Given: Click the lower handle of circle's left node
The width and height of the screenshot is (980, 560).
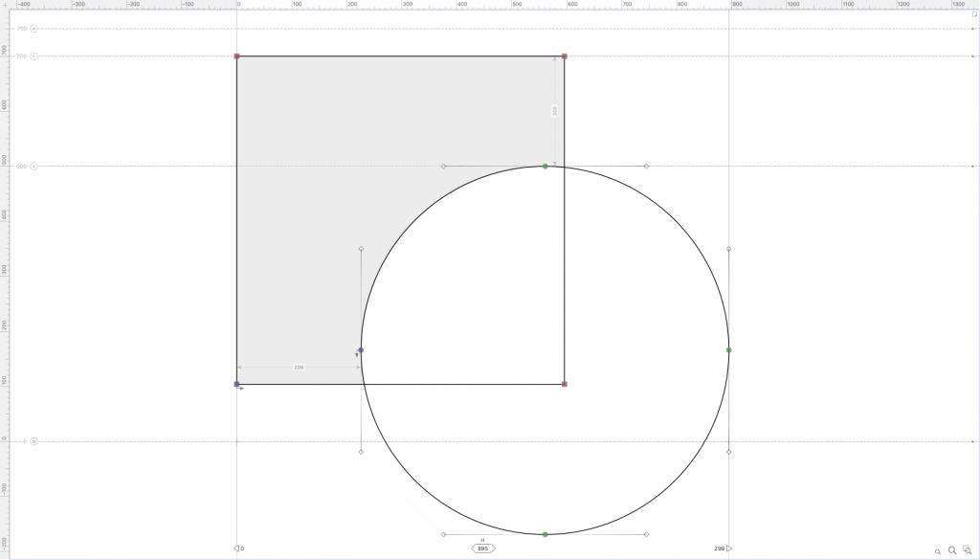Looking at the screenshot, I should coord(361,451).
